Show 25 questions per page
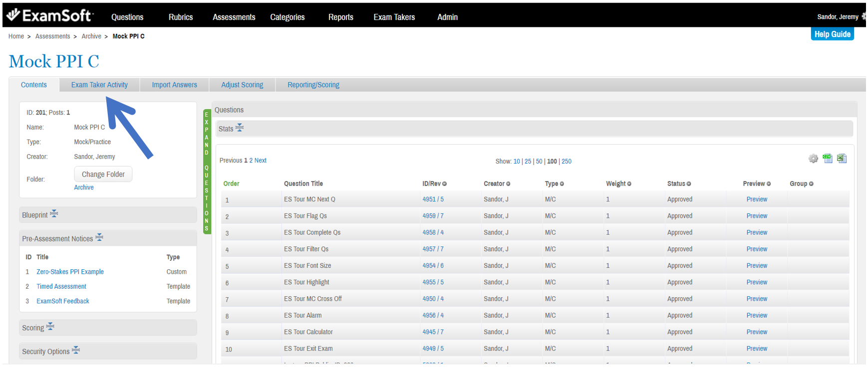Image resolution: width=868 pixels, height=368 pixels. click(528, 162)
